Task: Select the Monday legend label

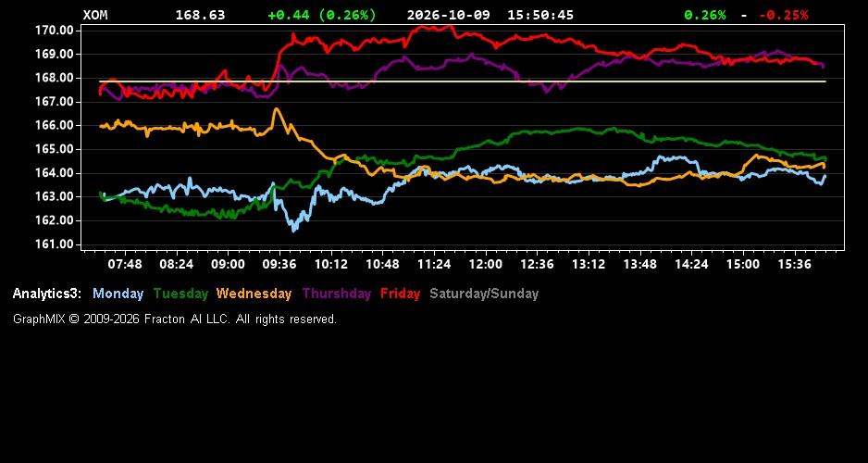Action: coord(118,294)
